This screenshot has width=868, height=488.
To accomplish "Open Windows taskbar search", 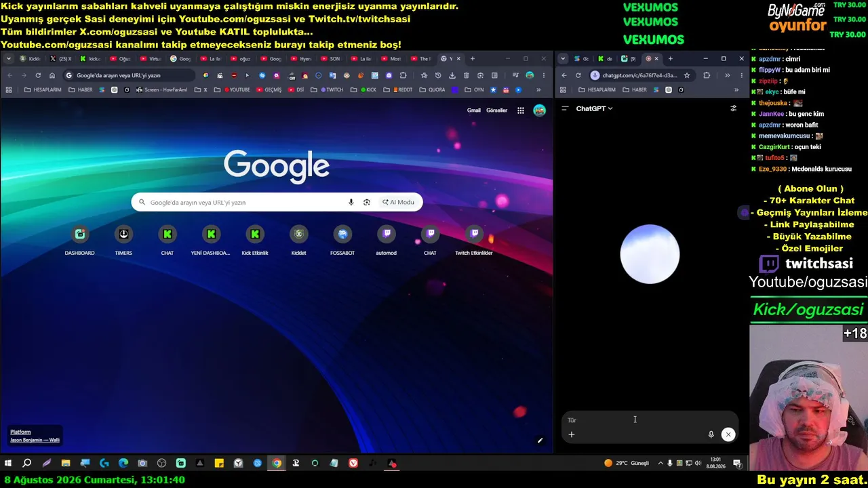I will [x=27, y=464].
